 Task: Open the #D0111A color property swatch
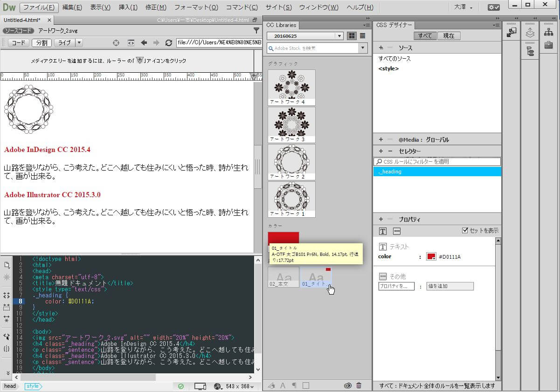tap(431, 256)
